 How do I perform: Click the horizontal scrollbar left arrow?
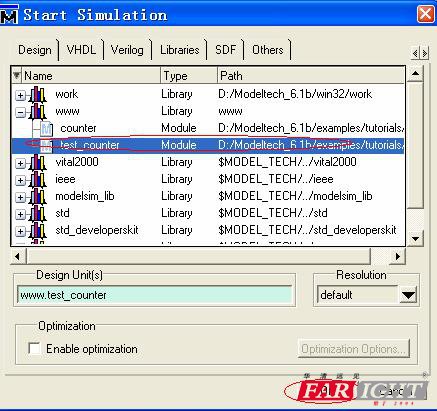click(17, 256)
